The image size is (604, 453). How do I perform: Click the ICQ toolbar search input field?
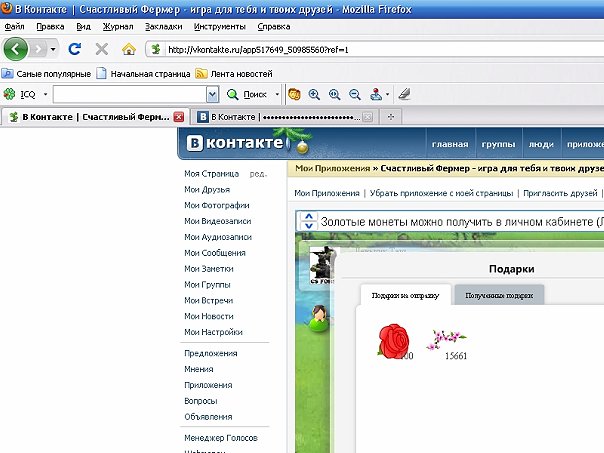129,94
